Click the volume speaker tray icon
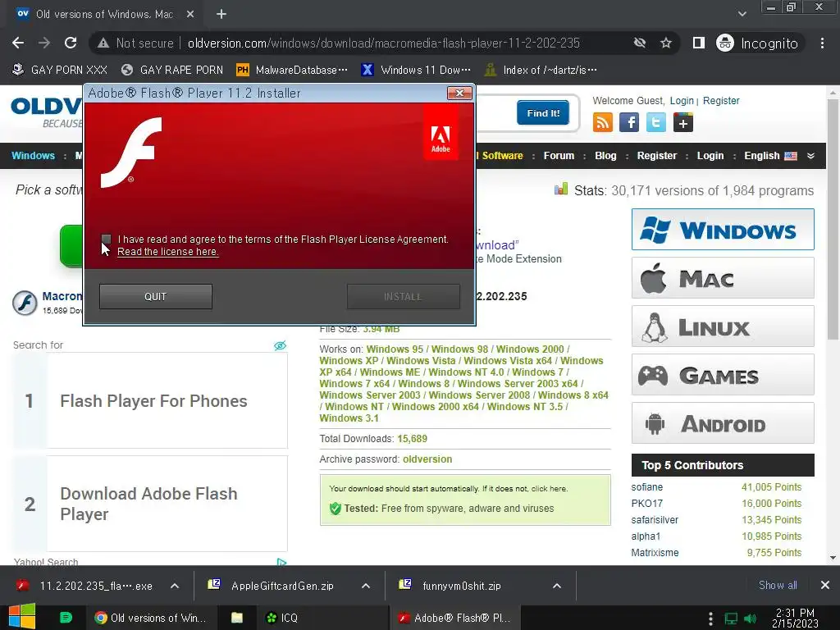The height and width of the screenshot is (630, 840). (x=750, y=619)
